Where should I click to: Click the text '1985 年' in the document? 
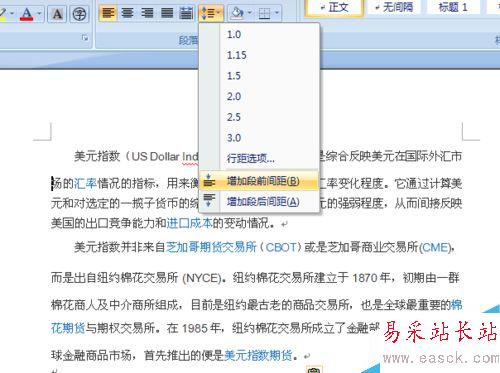click(x=201, y=328)
